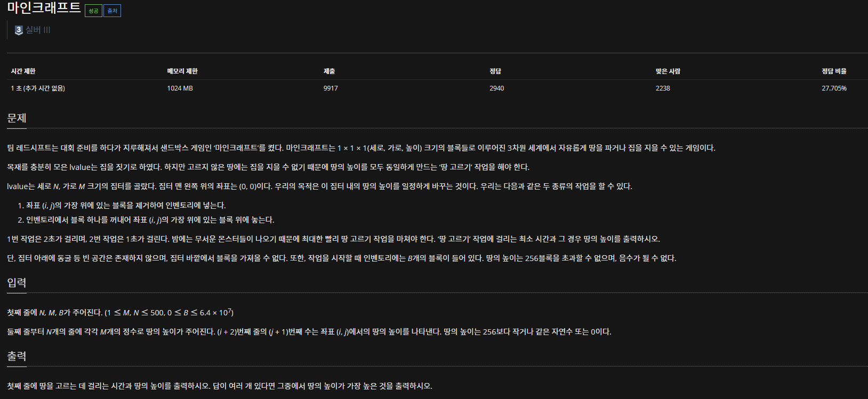Click the paragraph starting 목재를 충분히 모은
The width and height of the screenshot is (868, 399).
click(268, 167)
